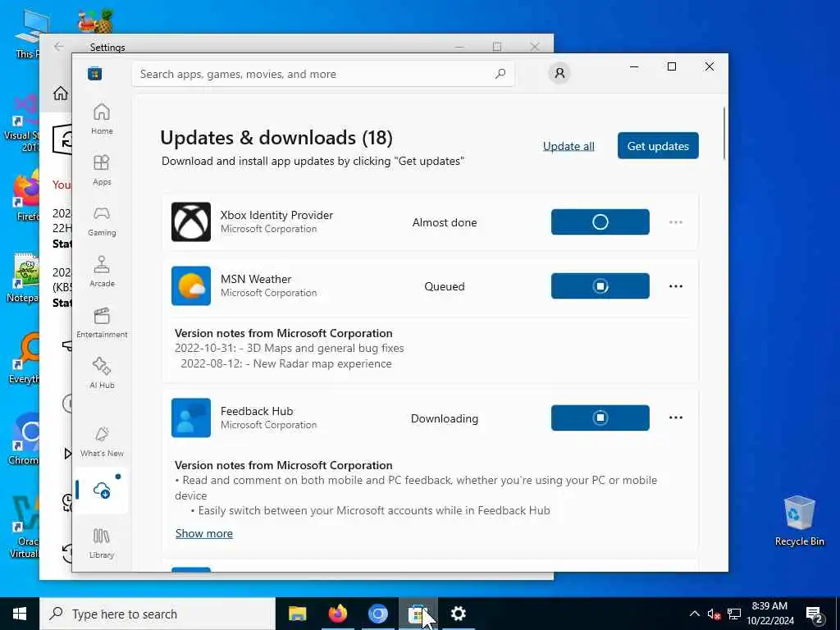Click the back arrow in Settings window
Screen dimensions: 840x630
coord(59,47)
